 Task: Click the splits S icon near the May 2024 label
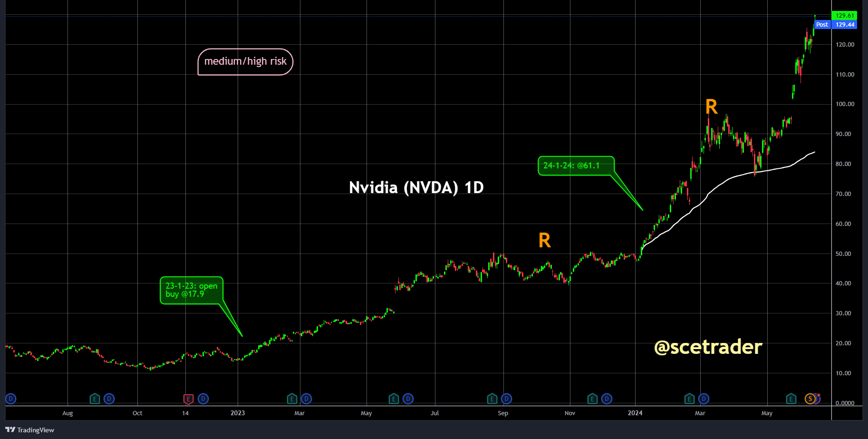click(810, 399)
